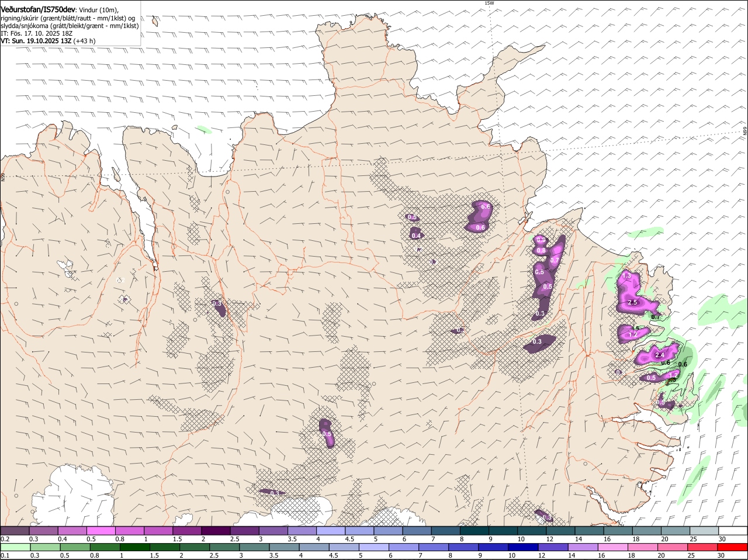Image resolution: width=748 pixels, height=560 pixels.
Task: Click the 1.3 value in the bright magenta area
Action: point(626,276)
